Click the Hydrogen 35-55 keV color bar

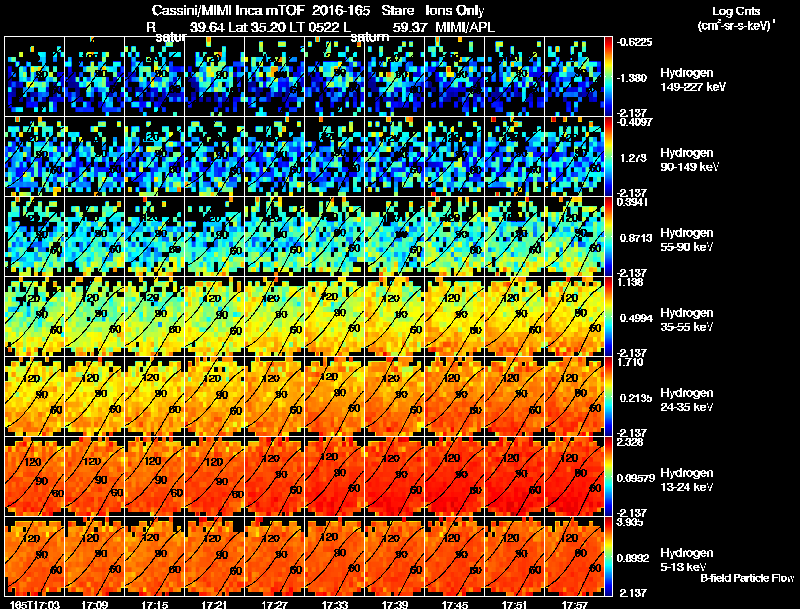coord(608,317)
